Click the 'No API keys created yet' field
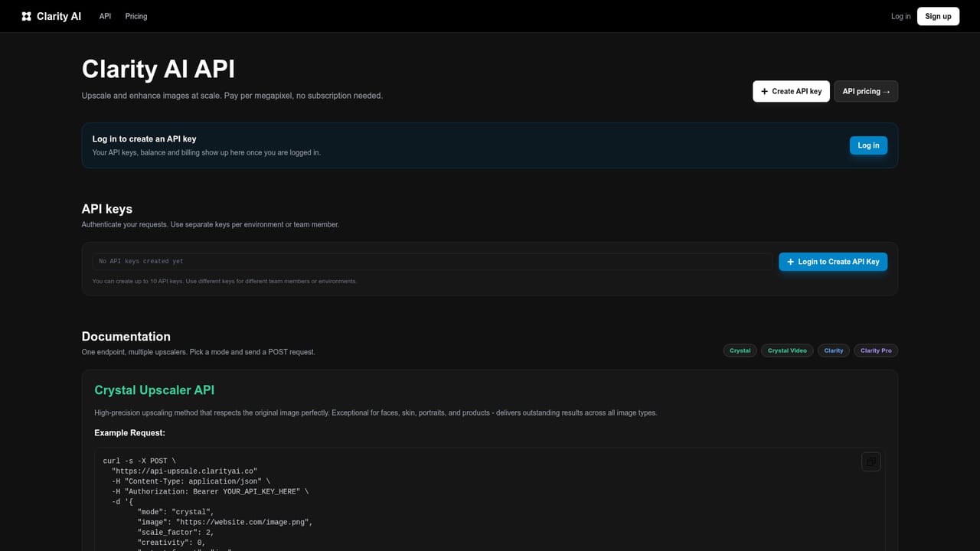The width and height of the screenshot is (980, 551). pyautogui.click(x=433, y=262)
